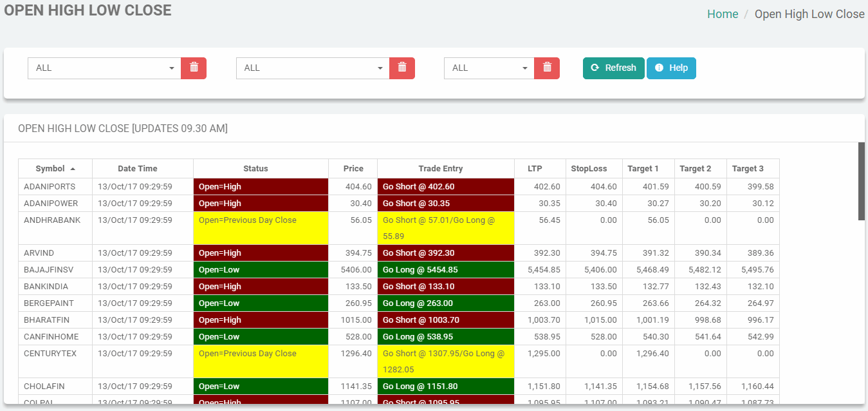Select the ADANIPORTS symbol cell
The height and width of the screenshot is (411, 868).
[55, 187]
